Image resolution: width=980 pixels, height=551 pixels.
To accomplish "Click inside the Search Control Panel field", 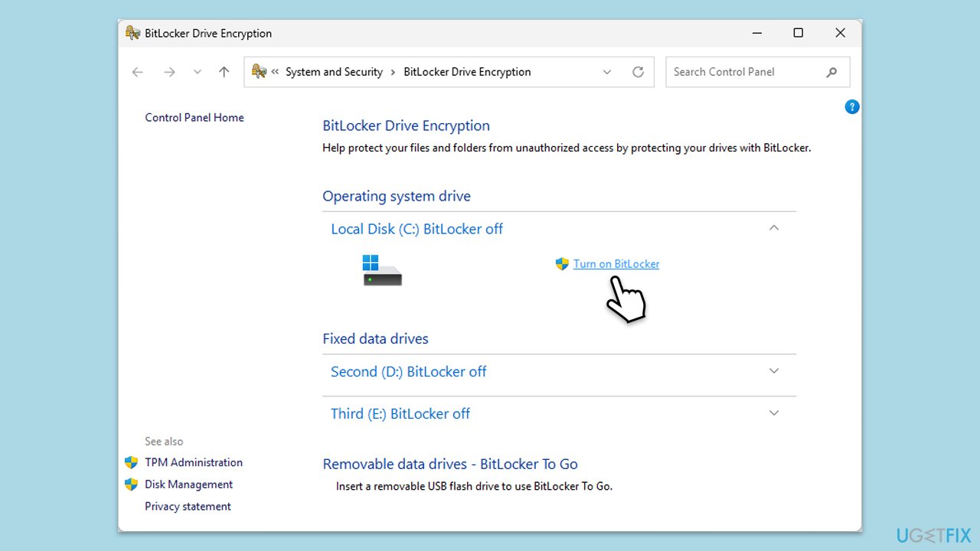I will tap(735, 71).
